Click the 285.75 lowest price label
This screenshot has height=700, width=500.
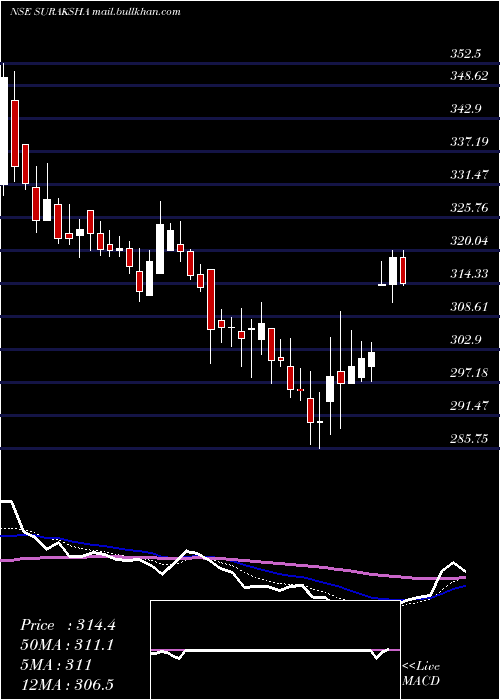pyautogui.click(x=469, y=438)
